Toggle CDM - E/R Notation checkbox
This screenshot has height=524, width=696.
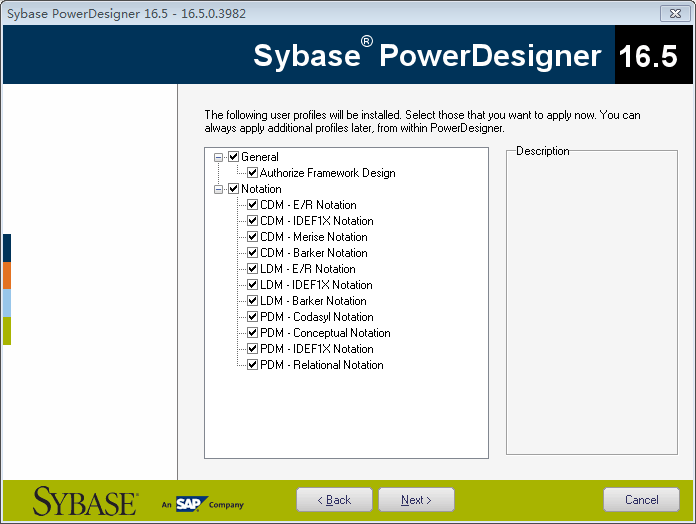(253, 205)
